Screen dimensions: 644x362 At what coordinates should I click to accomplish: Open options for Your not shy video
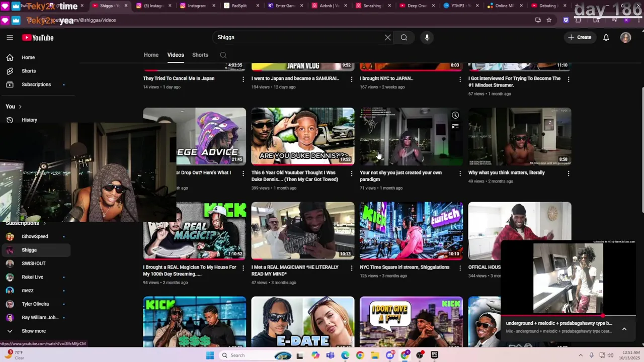tap(460, 173)
